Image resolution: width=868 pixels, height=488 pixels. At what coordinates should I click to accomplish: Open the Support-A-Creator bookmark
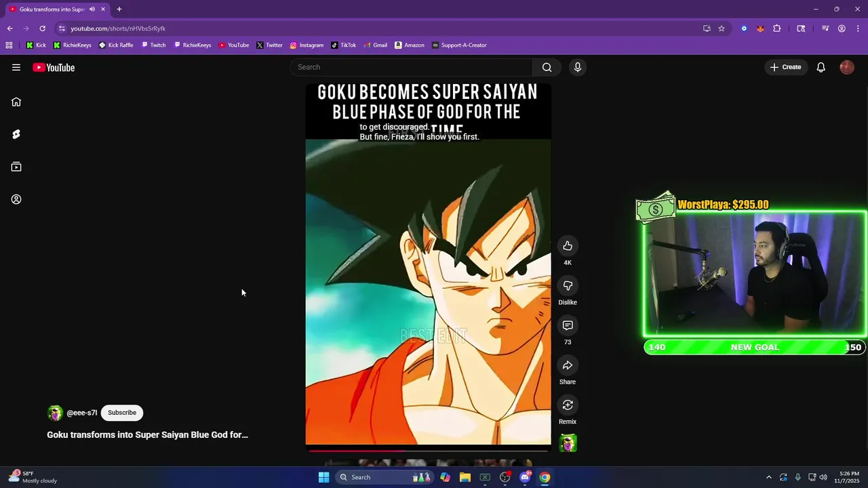pyautogui.click(x=459, y=45)
